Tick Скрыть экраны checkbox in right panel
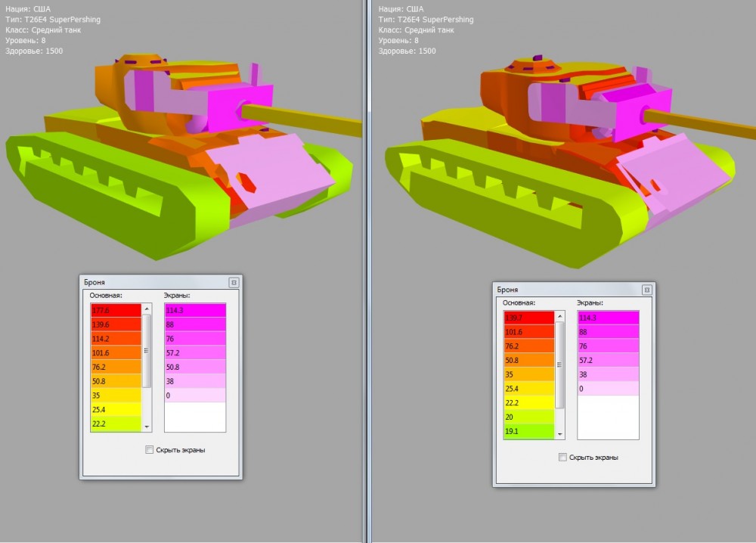 click(x=562, y=458)
